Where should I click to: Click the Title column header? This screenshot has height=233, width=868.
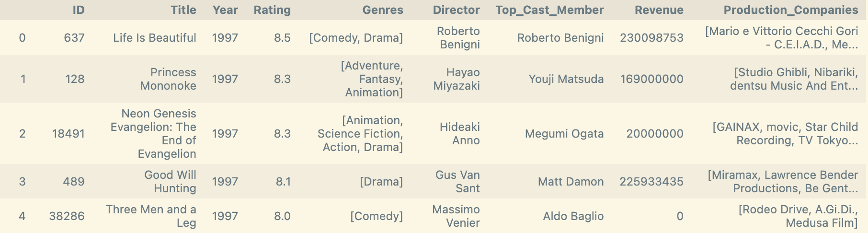[183, 10]
